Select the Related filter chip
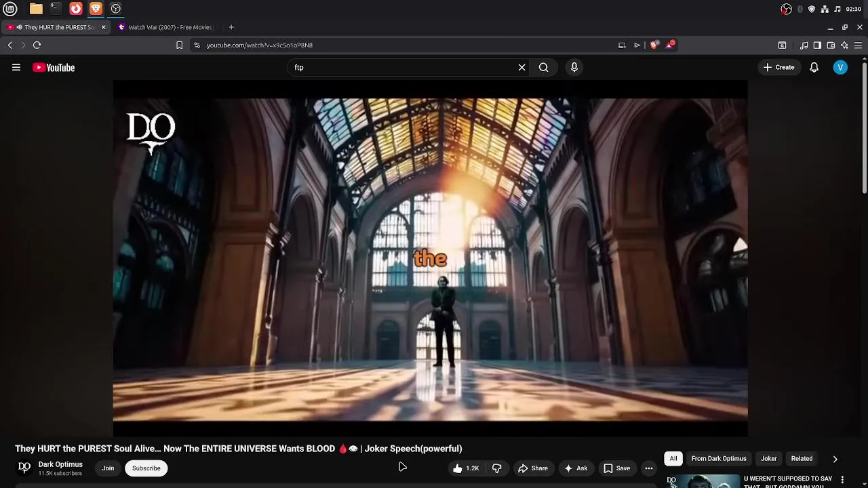The width and height of the screenshot is (868, 488). point(802,458)
